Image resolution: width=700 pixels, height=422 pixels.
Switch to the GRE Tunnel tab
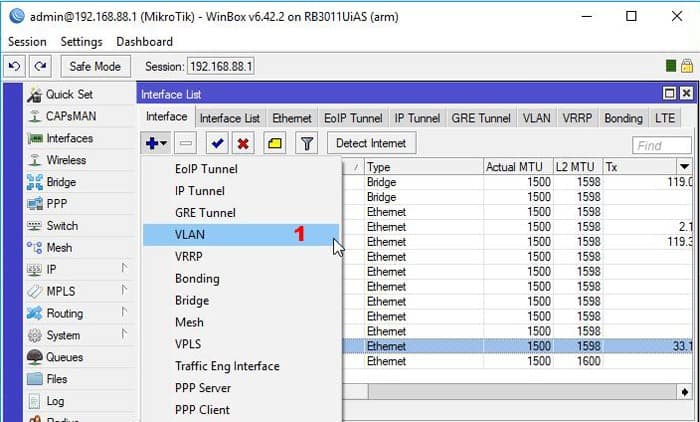coord(481,118)
